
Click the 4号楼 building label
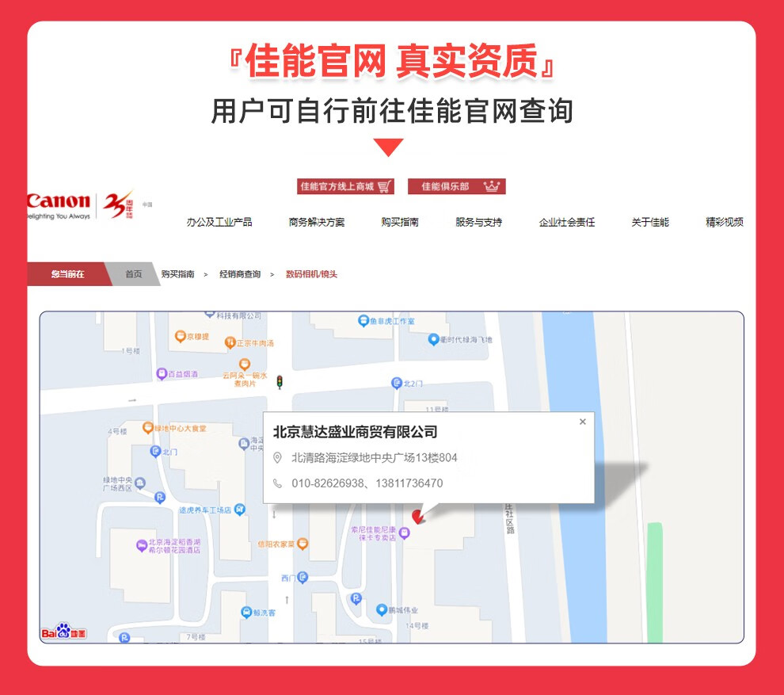[117, 431]
